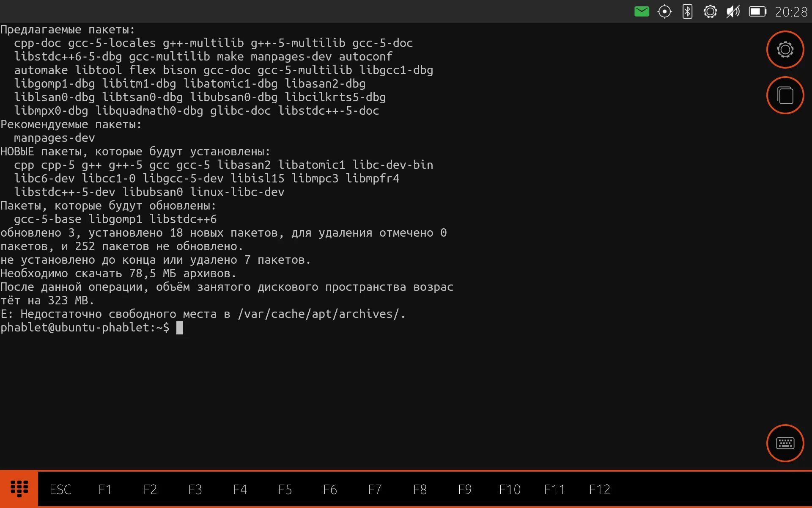812x508 pixels.
Task: Open the green mail notification indicator
Action: 642,11
